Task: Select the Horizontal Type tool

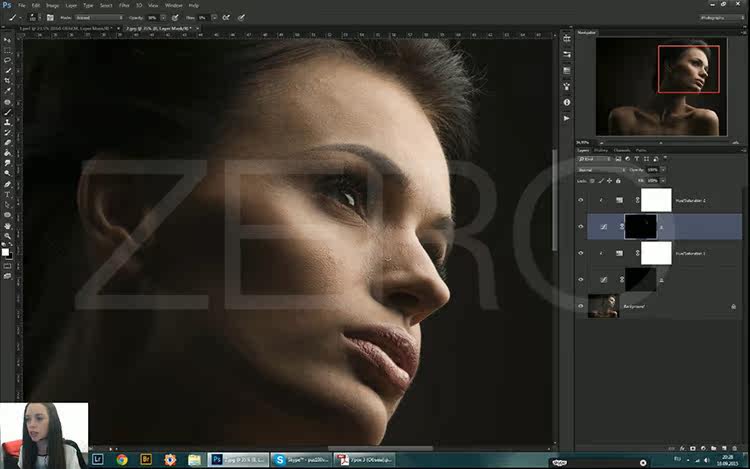Action: point(7,195)
